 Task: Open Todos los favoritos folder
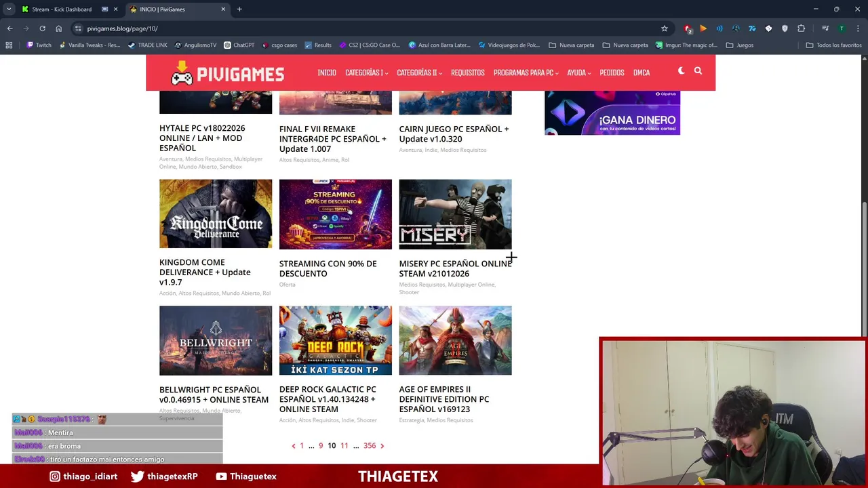pyautogui.click(x=833, y=45)
